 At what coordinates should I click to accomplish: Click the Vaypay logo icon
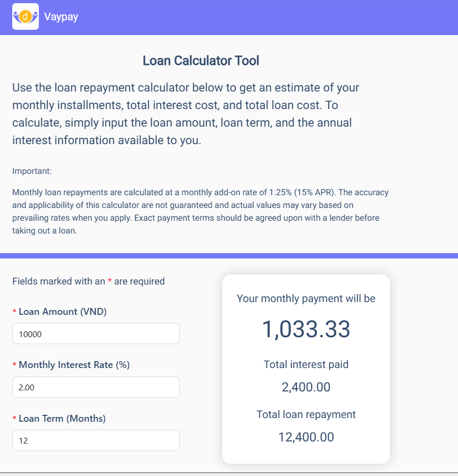[25, 16]
